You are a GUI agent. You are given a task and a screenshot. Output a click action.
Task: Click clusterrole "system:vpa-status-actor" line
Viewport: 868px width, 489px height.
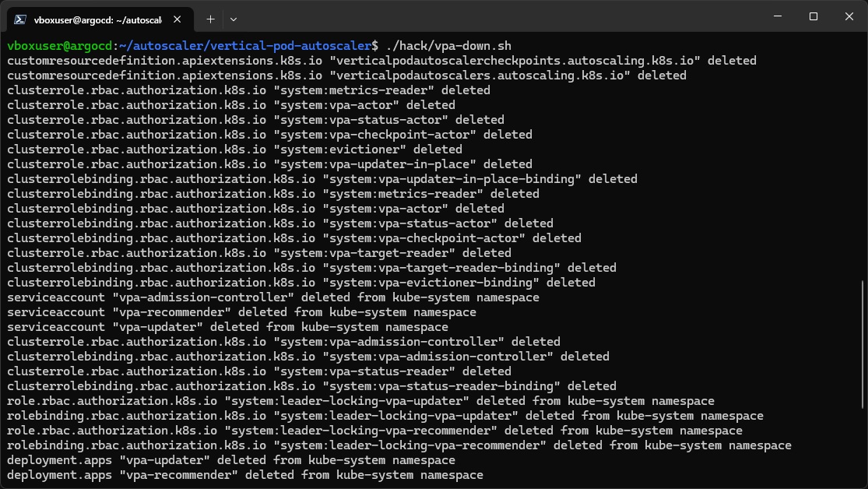click(256, 120)
